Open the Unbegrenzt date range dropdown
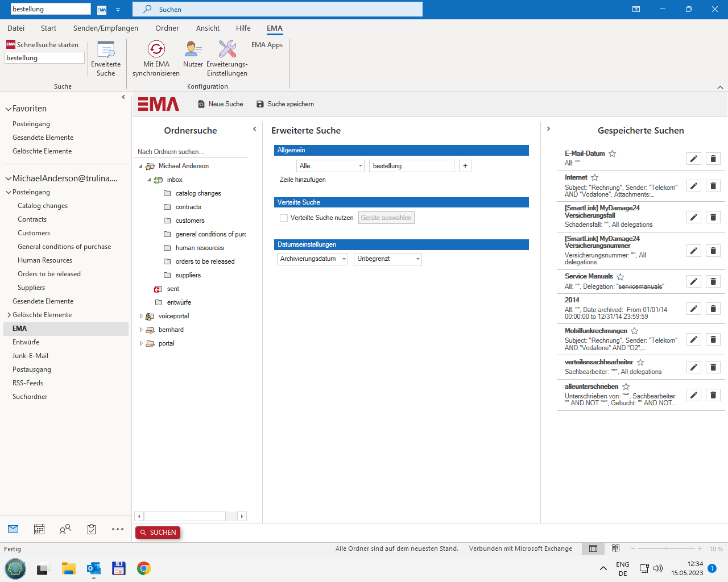The width and height of the screenshot is (728, 582). tap(388, 259)
